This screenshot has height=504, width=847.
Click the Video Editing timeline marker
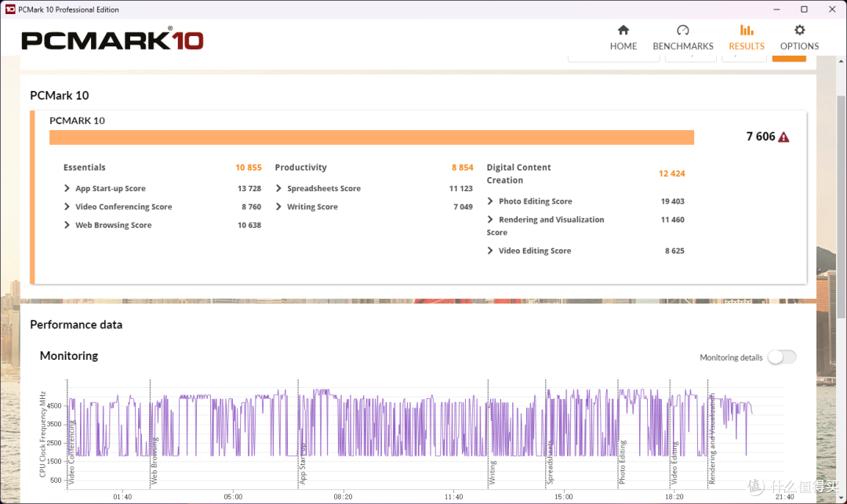pos(674,463)
